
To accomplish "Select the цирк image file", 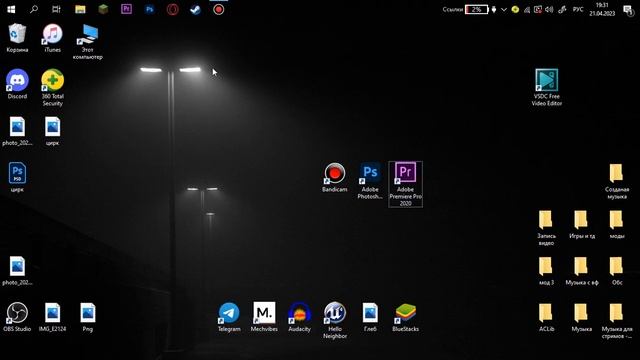I will point(52,131).
